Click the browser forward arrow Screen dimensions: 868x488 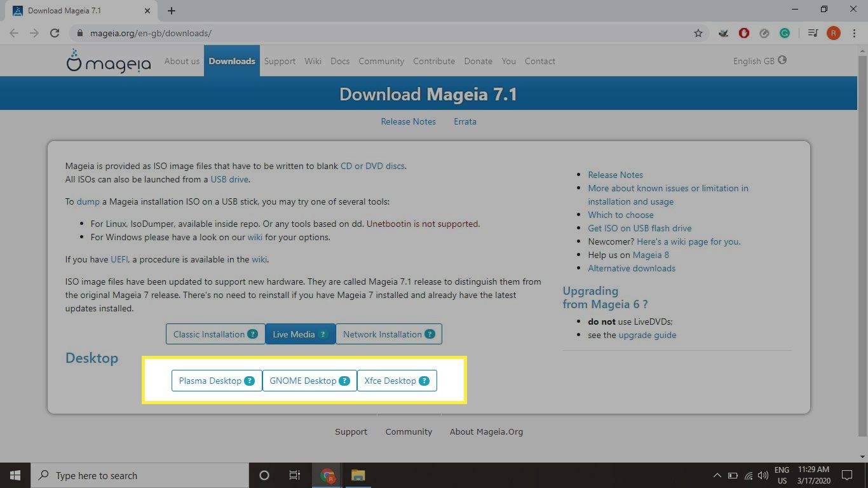click(34, 33)
